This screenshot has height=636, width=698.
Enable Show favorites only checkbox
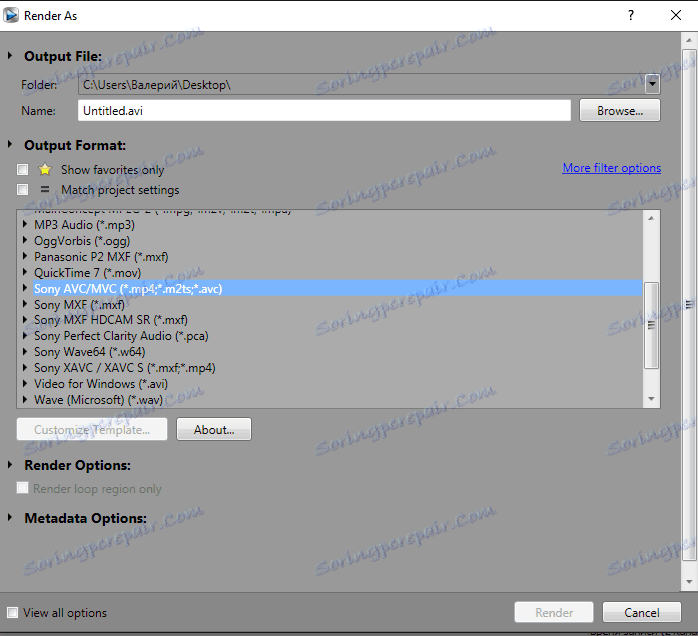point(22,170)
